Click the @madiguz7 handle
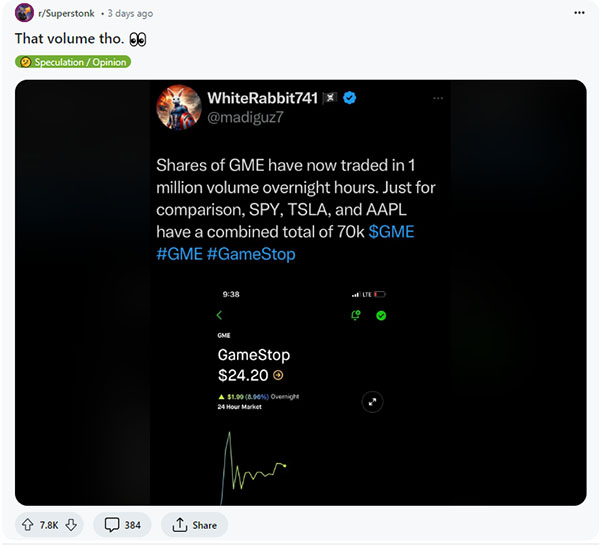This screenshot has width=600, height=546. coord(245,117)
